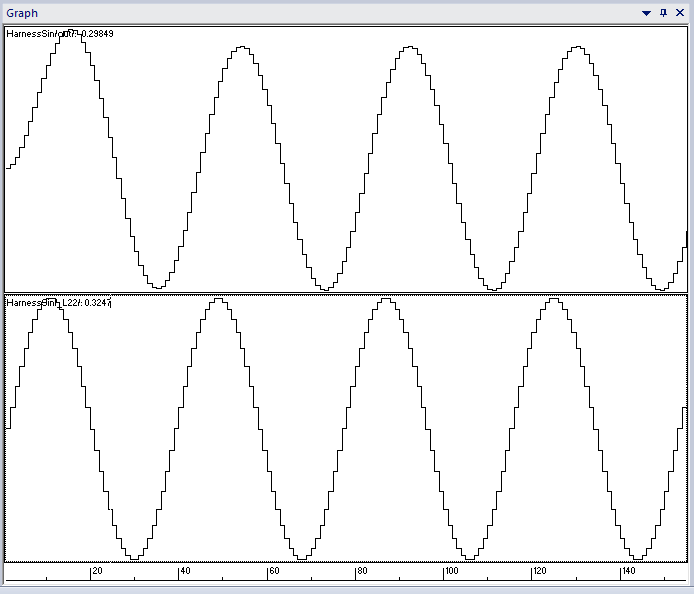Click the last trough of the bottom waveform
Image resolution: width=694 pixels, height=594 pixels.
(x=637, y=557)
